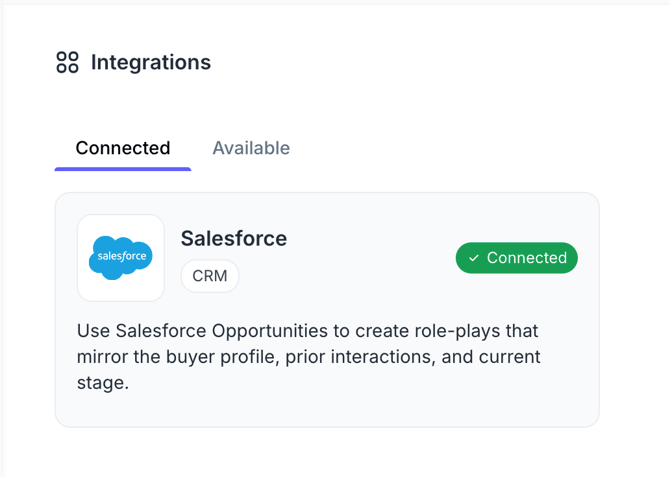Click the "salesforce" wordmark inside the cloud
This screenshot has width=670, height=477.
(x=122, y=257)
